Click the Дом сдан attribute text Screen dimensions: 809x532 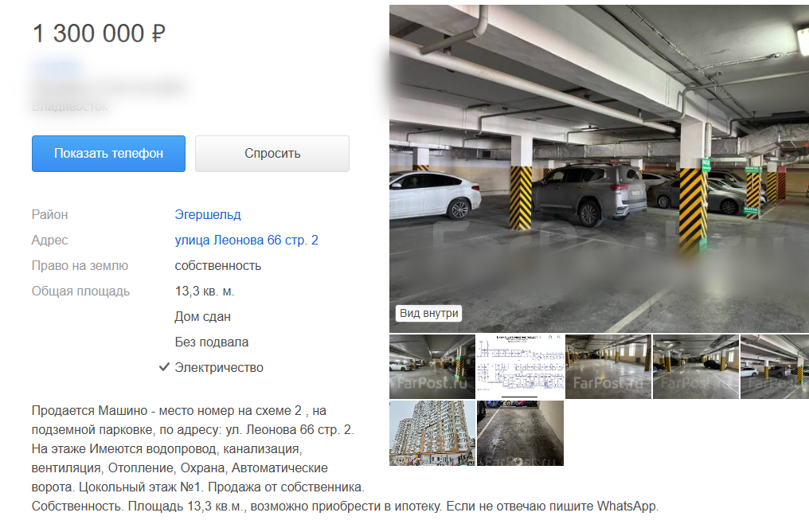coord(202,316)
